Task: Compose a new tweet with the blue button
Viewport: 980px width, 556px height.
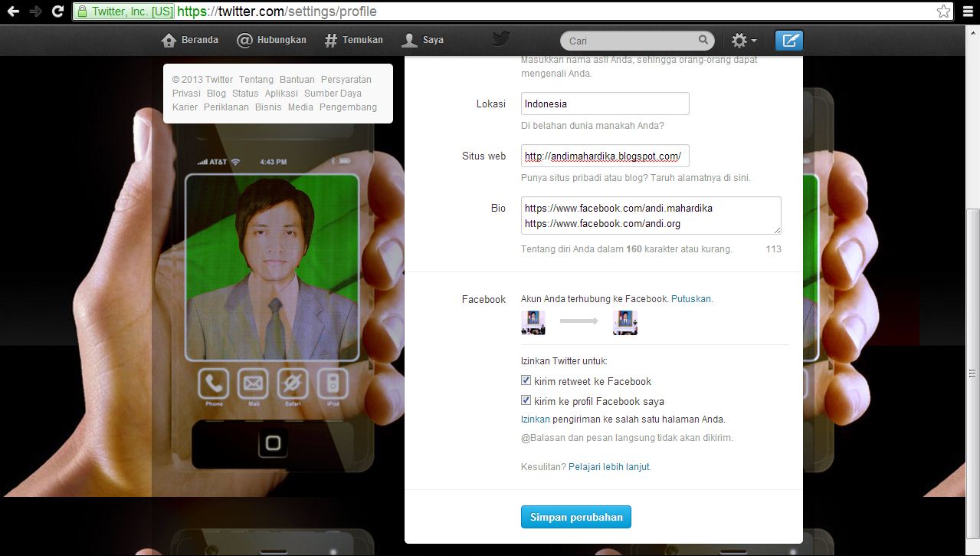Action: 788,41
